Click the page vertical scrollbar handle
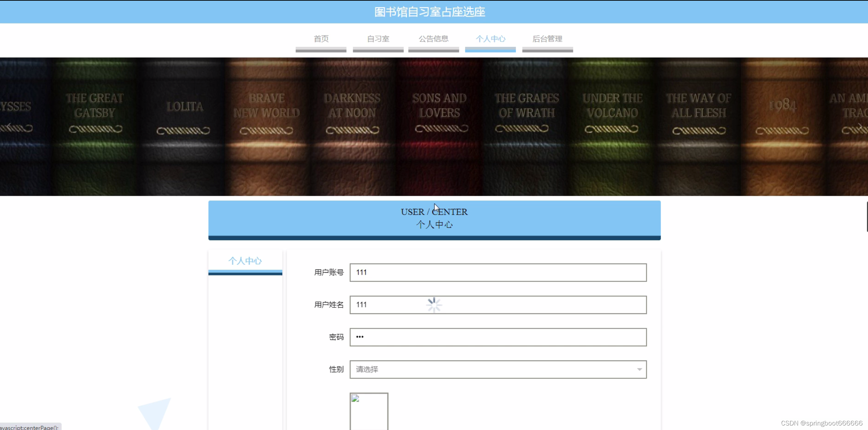Screen dimensions: 868x430 [867, 216]
